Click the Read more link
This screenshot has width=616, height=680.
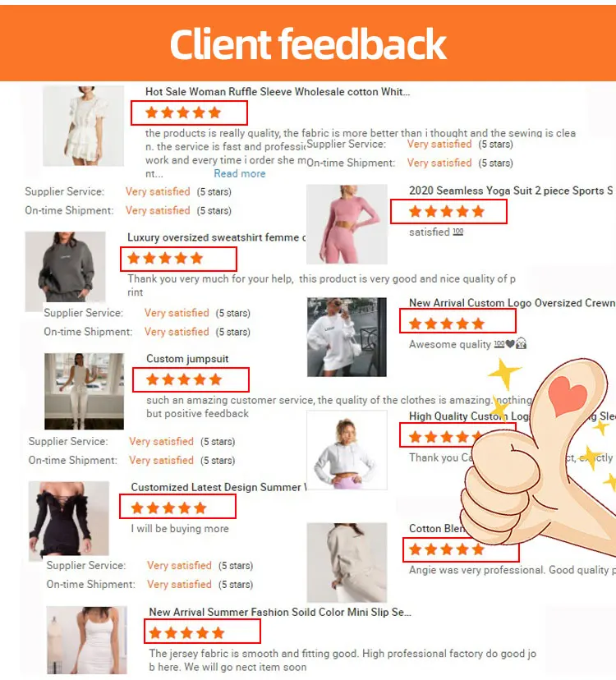click(240, 173)
